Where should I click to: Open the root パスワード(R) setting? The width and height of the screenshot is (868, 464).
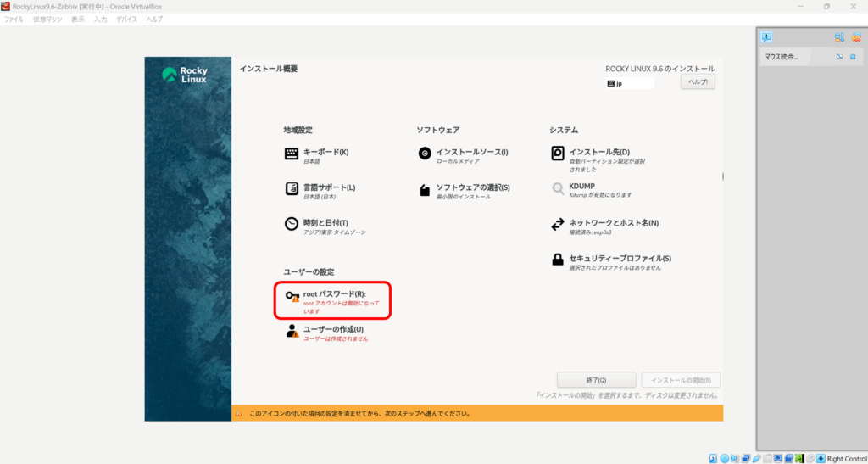(x=332, y=300)
